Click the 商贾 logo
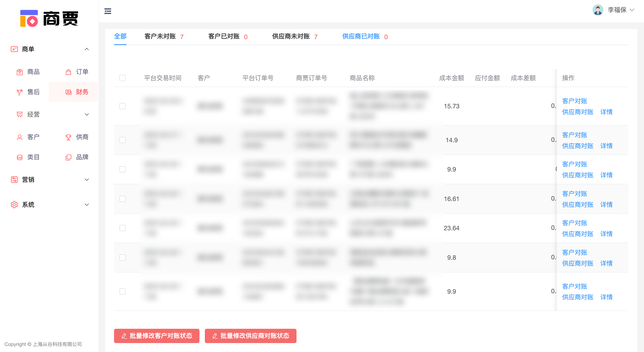644x352 pixels. pos(49,18)
